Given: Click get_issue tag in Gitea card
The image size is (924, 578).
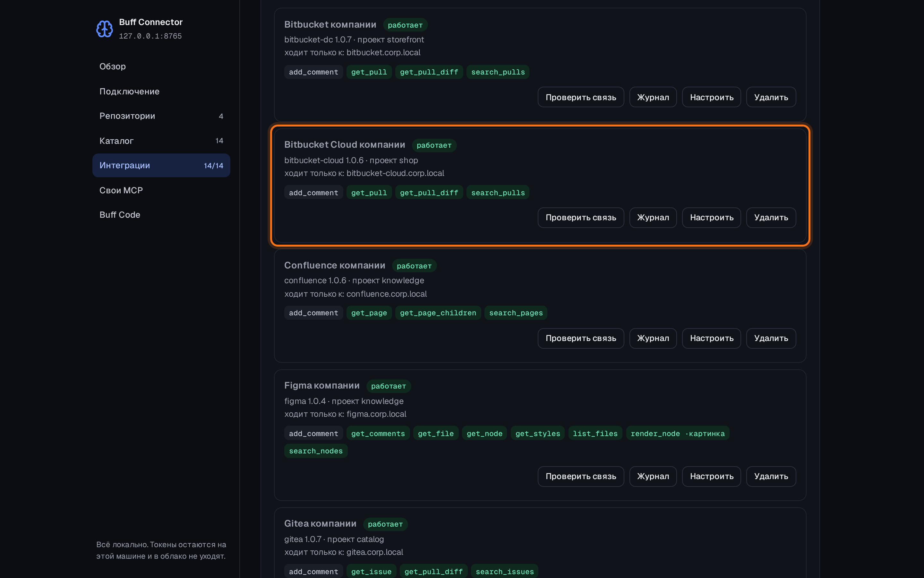Looking at the screenshot, I should 371,572.
